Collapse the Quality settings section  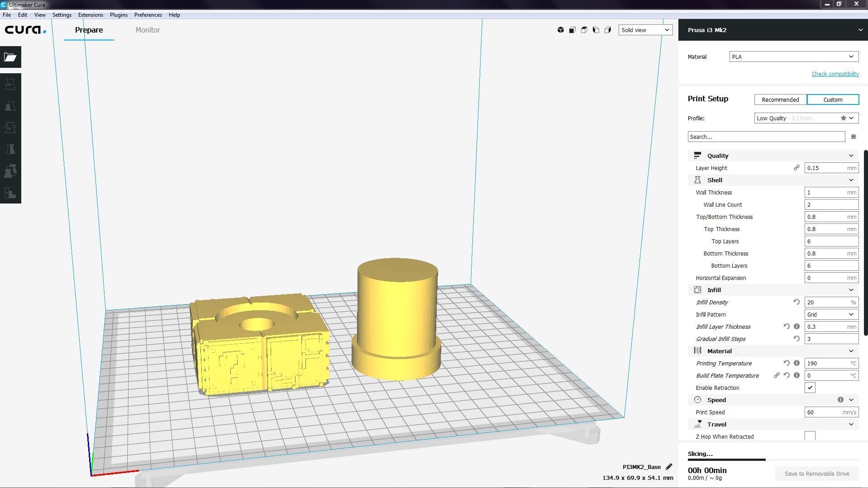773,156
